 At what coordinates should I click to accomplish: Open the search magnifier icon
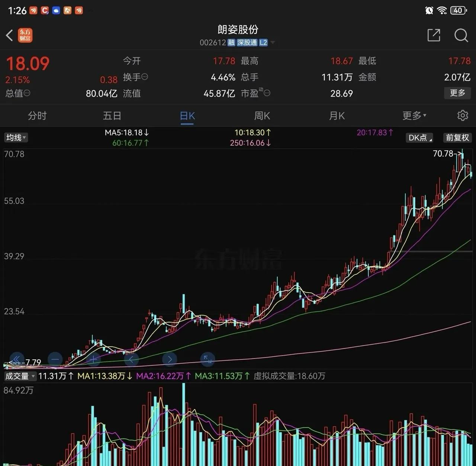(x=461, y=35)
